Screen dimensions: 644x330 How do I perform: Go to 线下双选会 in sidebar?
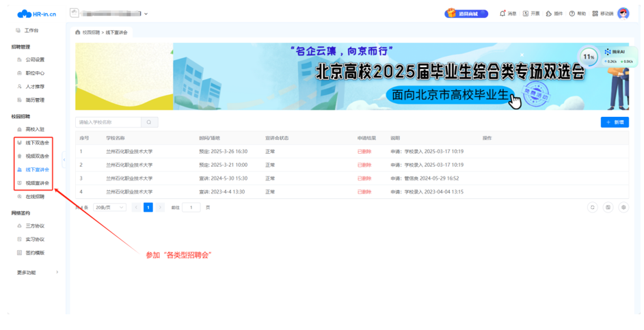(37, 143)
